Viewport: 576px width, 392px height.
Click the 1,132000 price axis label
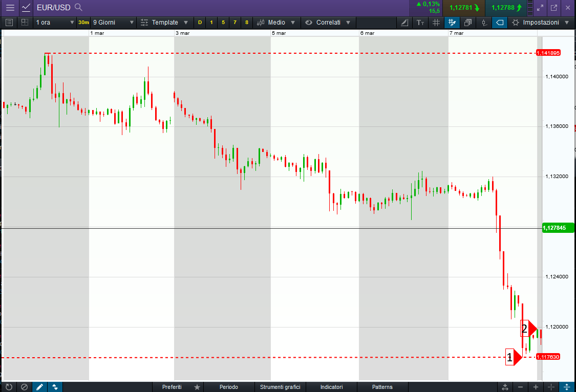point(557,176)
